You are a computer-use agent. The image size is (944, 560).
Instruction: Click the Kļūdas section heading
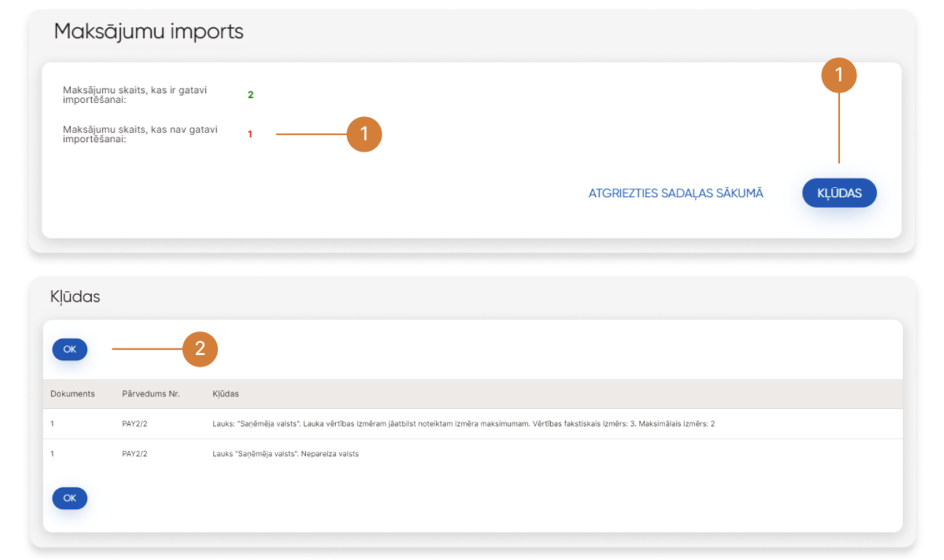pos(75,297)
